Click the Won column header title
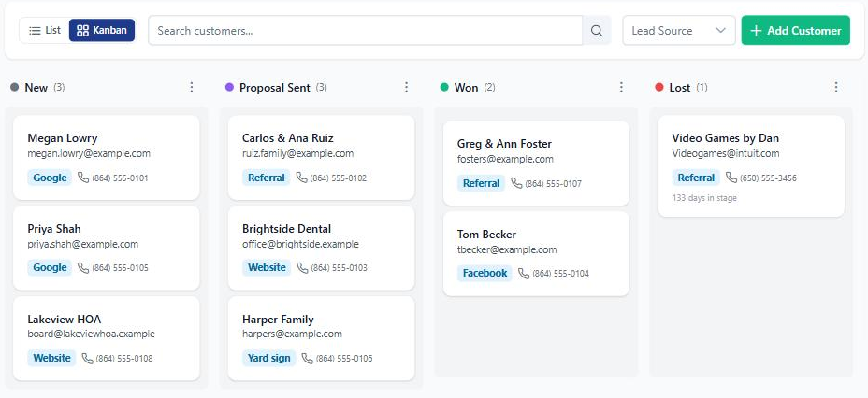This screenshot has width=868, height=398. pos(466,87)
